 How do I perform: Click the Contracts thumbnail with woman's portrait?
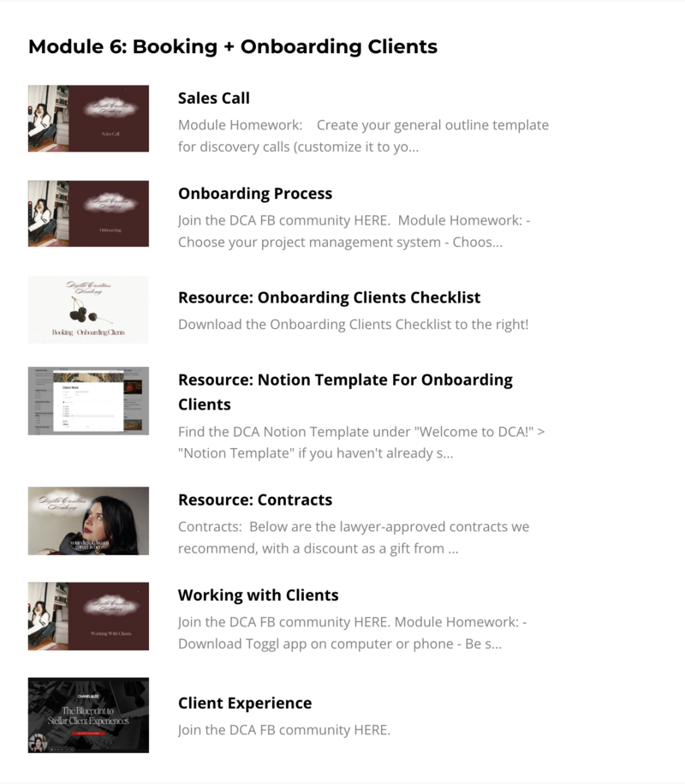[x=88, y=521]
